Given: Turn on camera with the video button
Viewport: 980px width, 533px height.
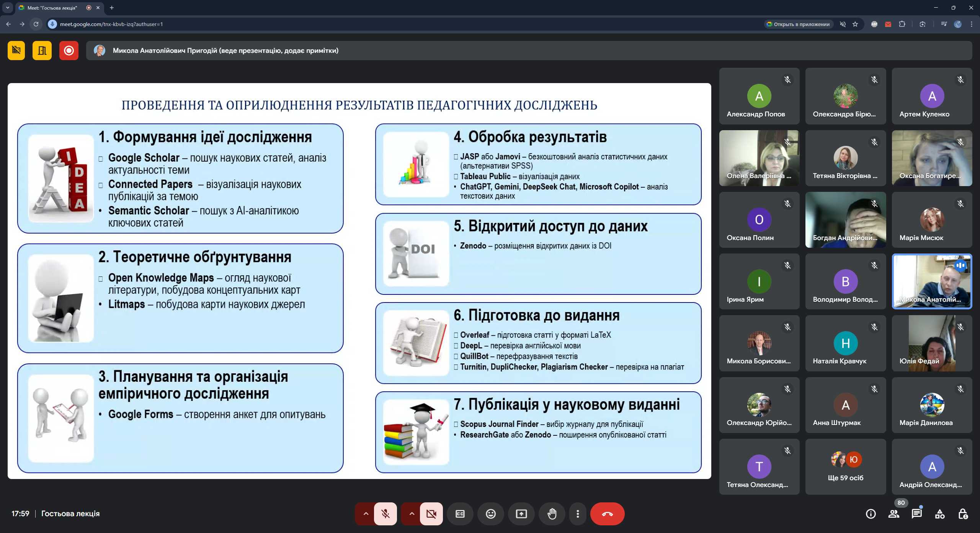Looking at the screenshot, I should [x=431, y=513].
